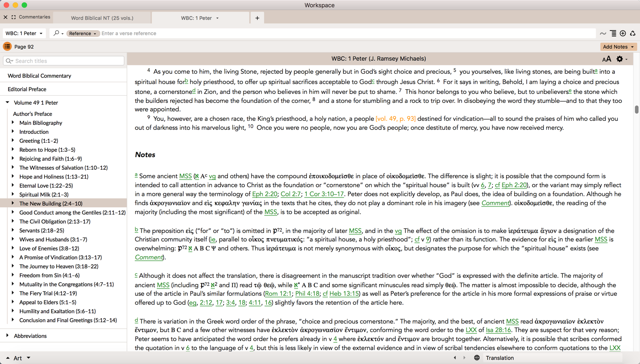
Task: Open Editorial Preface in contents
Action: coord(27,89)
